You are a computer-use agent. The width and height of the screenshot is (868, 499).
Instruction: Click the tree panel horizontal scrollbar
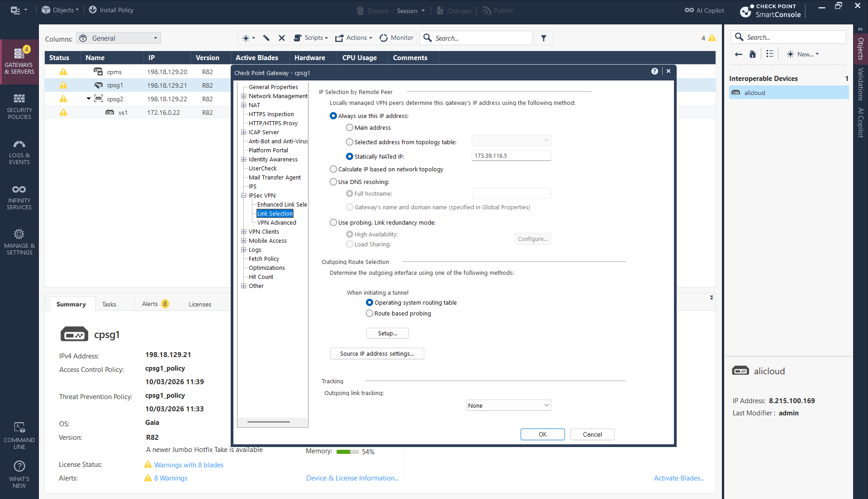point(269,422)
